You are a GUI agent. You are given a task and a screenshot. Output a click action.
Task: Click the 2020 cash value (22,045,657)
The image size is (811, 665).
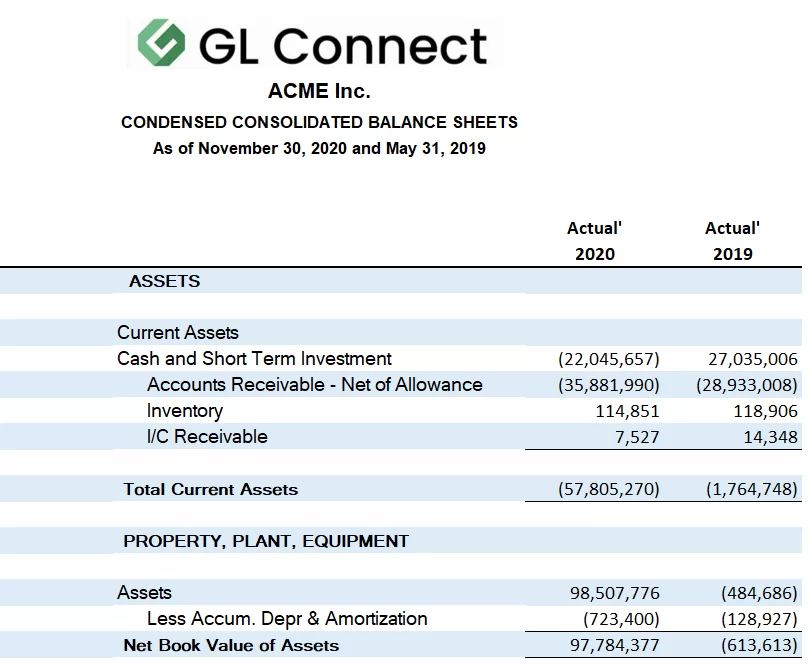(608, 359)
